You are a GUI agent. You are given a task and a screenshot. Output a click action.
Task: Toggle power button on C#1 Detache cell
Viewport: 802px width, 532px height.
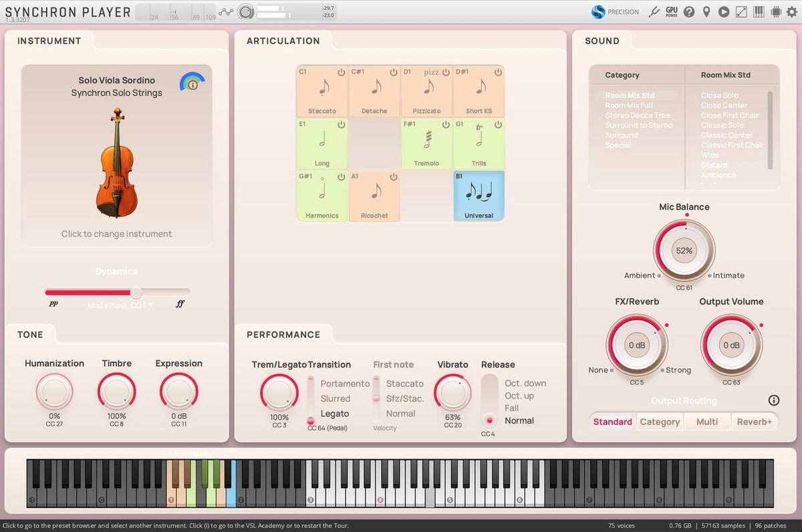(393, 72)
